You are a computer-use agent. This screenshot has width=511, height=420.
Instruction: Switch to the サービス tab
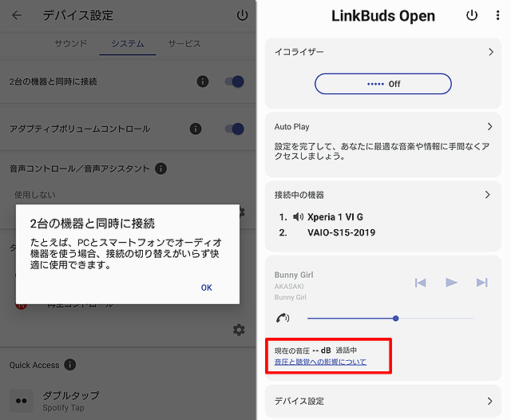point(184,44)
